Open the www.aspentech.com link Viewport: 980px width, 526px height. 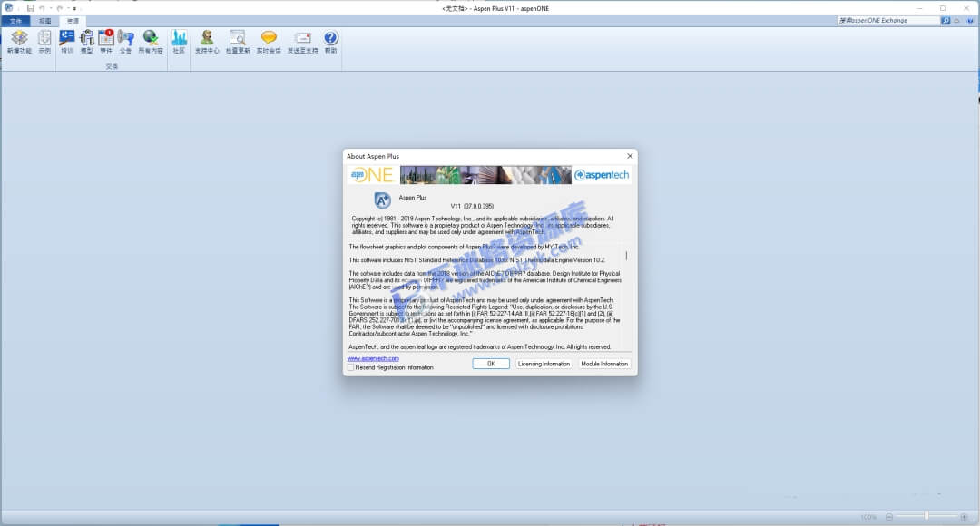[373, 358]
